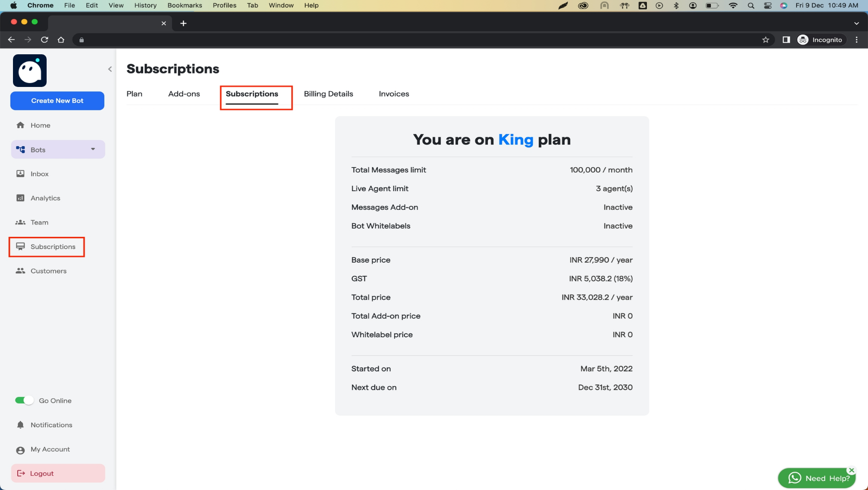Switch to the Billing Details tab

(328, 94)
